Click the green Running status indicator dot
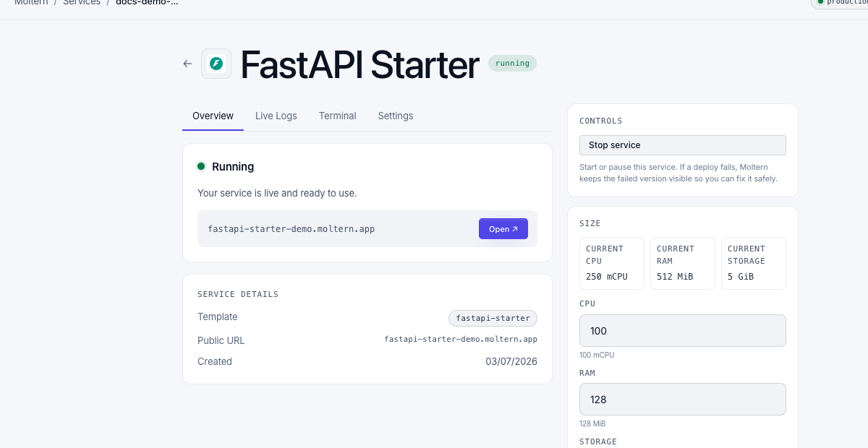 (201, 166)
